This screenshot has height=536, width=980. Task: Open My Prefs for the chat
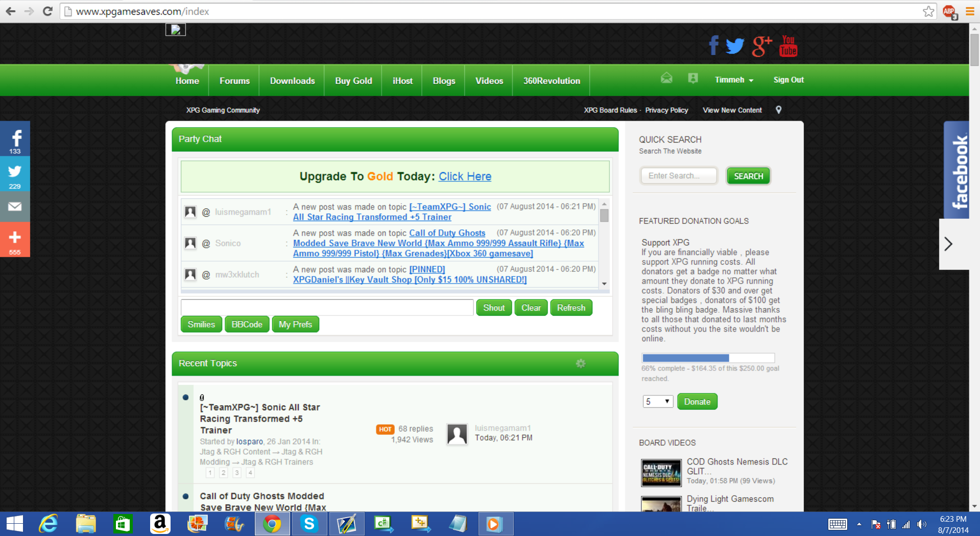click(x=295, y=324)
